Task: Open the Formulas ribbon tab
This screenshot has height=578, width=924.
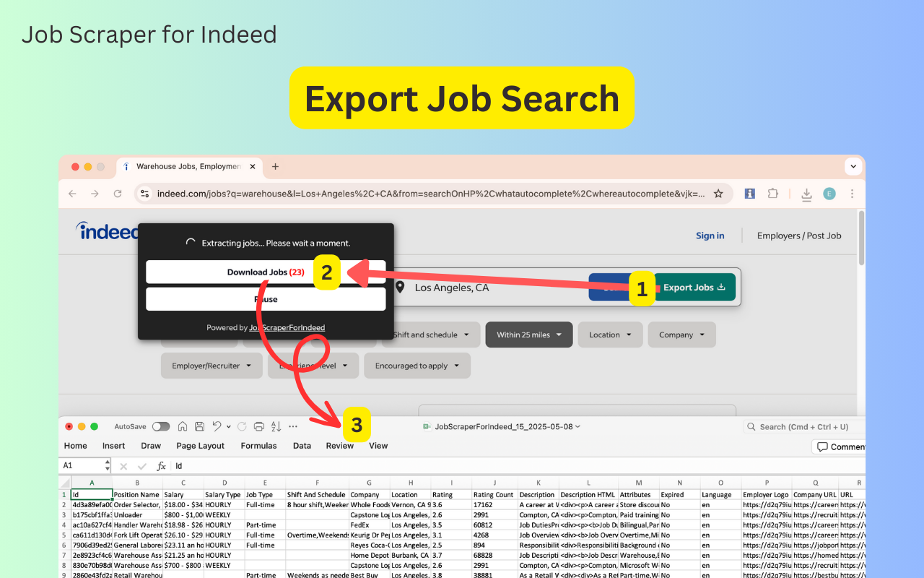Action: tap(258, 446)
